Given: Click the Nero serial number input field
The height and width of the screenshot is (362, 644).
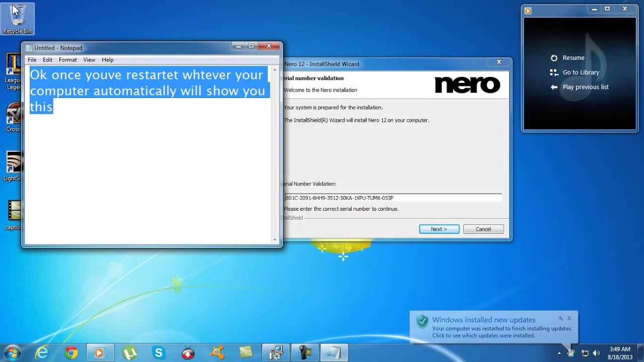Looking at the screenshot, I should pyautogui.click(x=393, y=198).
